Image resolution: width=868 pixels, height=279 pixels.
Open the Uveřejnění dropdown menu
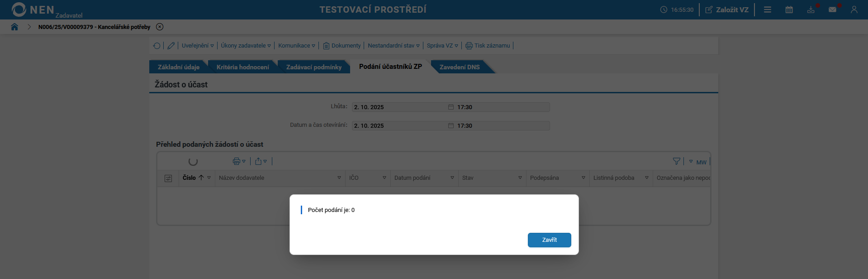198,46
